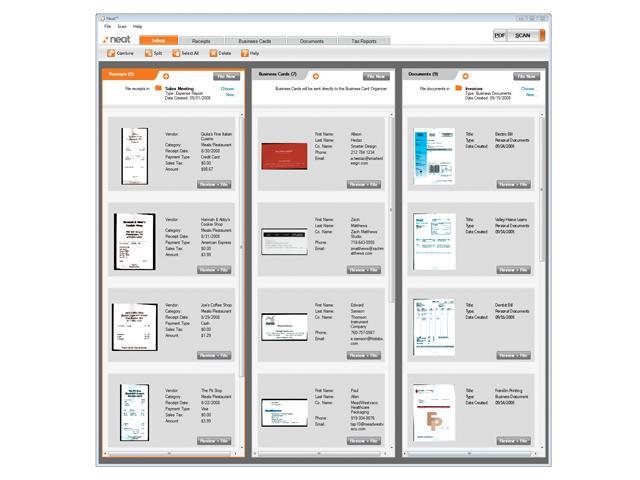This screenshot has width=640, height=480.
Task: Switch to the Business Cards tab
Action: (x=256, y=40)
